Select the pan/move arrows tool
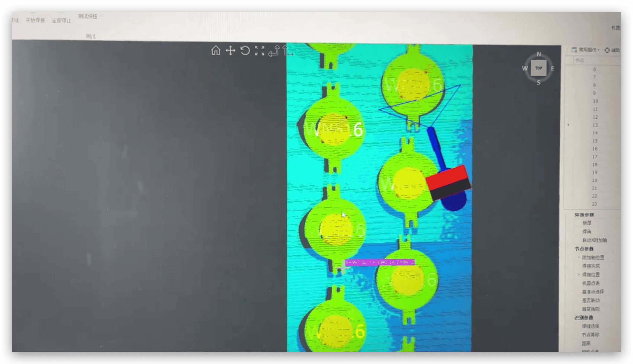 [x=230, y=50]
